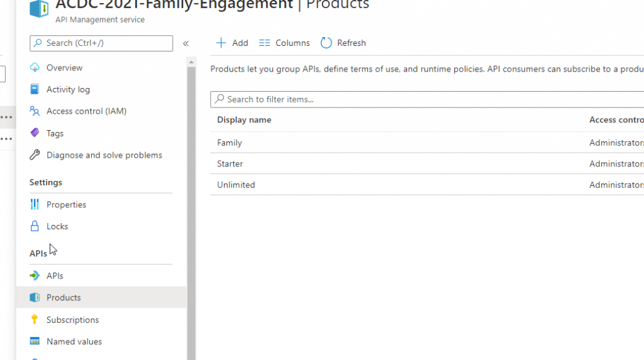Viewport: 644px width, 360px height.
Task: Open the Unlimited product row
Action: pos(427,185)
